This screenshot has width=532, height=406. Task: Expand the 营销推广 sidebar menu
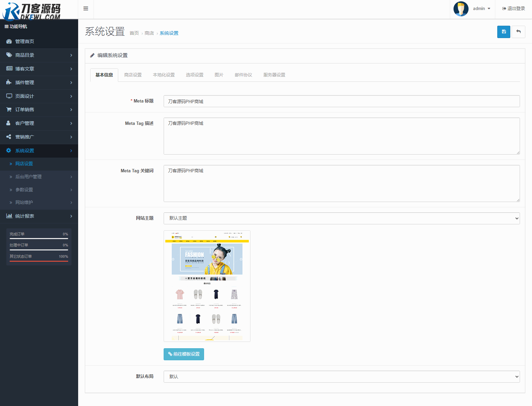(x=39, y=137)
